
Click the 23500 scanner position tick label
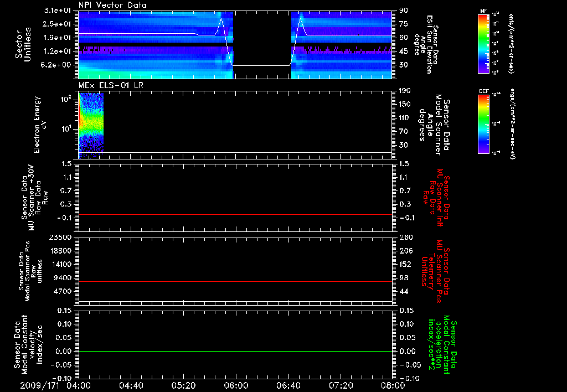click(x=60, y=237)
